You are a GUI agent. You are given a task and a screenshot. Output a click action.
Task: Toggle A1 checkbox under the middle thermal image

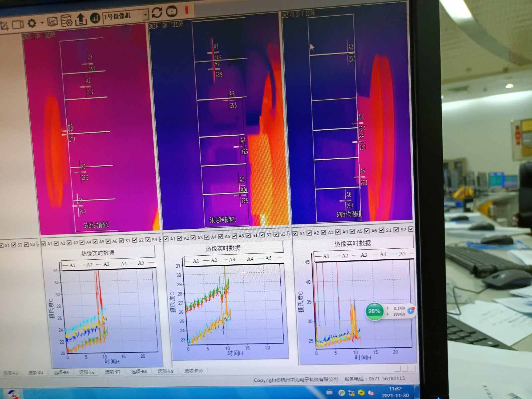pos(166,239)
